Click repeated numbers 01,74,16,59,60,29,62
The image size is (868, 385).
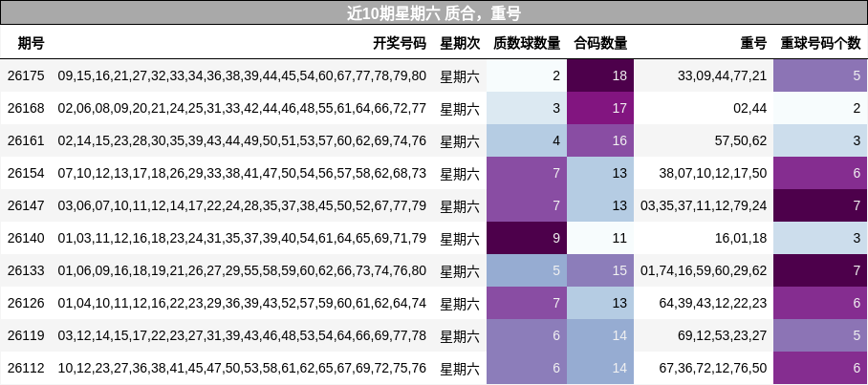pyautogui.click(x=704, y=270)
